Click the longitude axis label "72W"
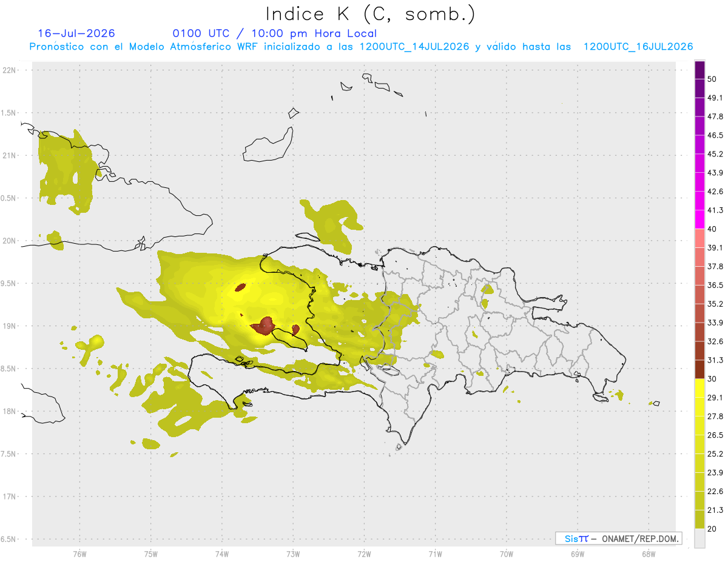The width and height of the screenshot is (728, 562). click(364, 554)
